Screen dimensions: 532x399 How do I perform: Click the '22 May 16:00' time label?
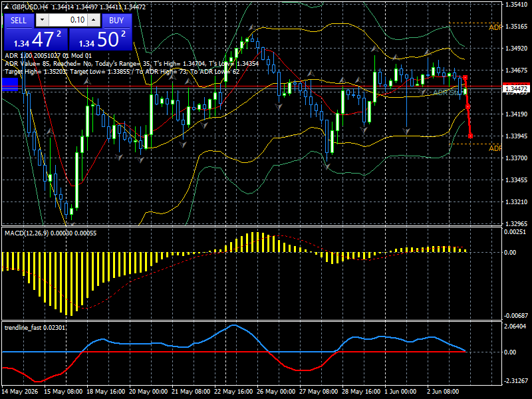233,392
